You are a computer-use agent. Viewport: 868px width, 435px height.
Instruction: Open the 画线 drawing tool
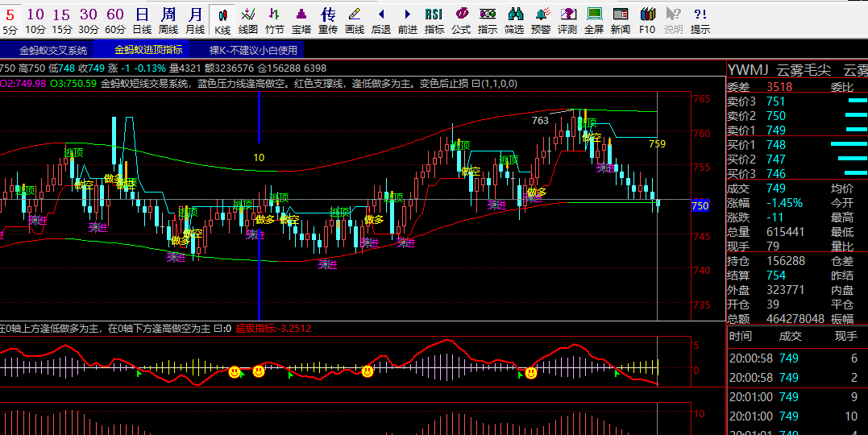coord(355,20)
